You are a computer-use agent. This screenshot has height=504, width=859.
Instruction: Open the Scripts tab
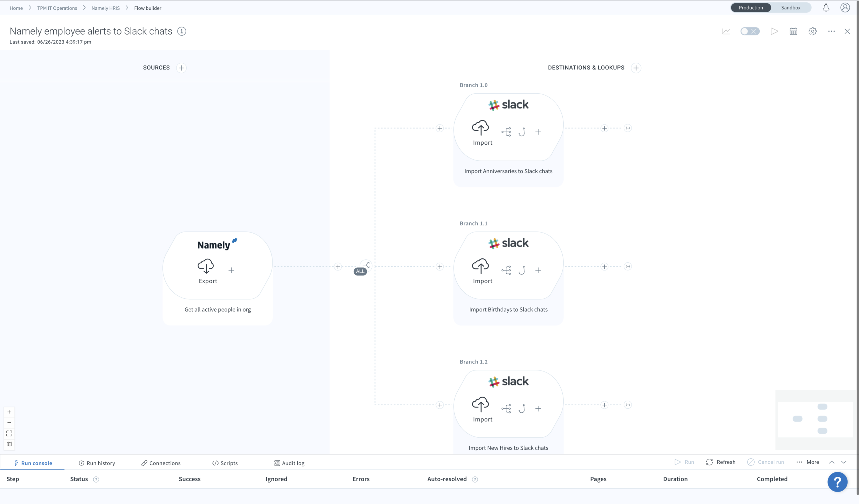(225, 463)
